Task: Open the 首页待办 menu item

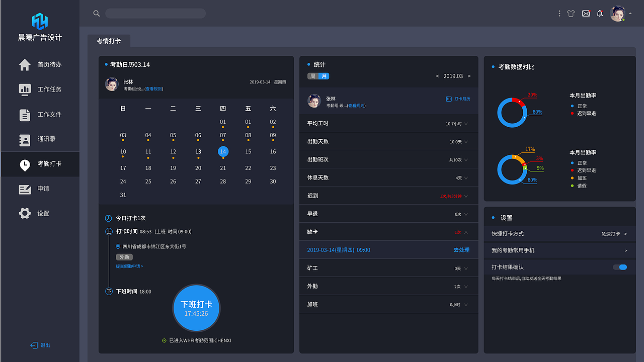Action: (x=40, y=64)
